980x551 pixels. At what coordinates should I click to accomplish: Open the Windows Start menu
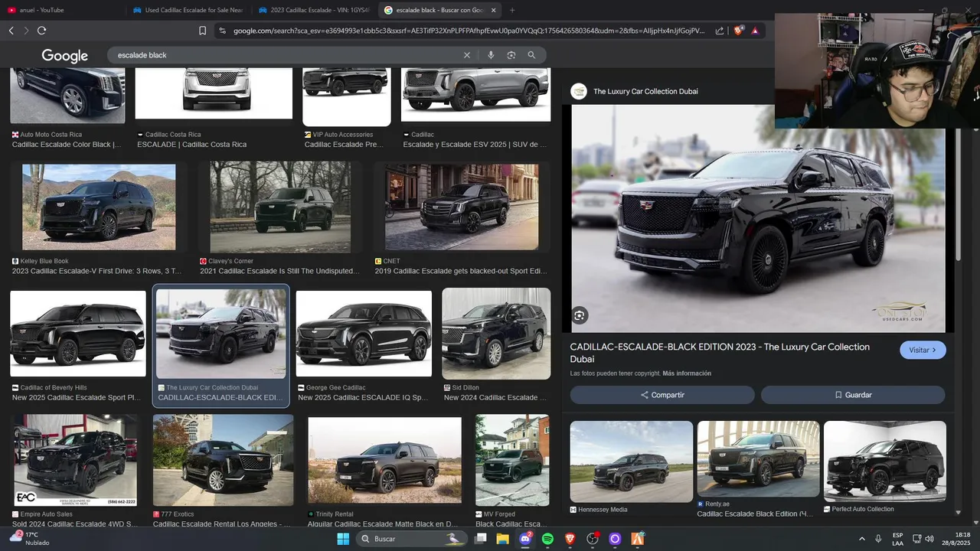[343, 539]
